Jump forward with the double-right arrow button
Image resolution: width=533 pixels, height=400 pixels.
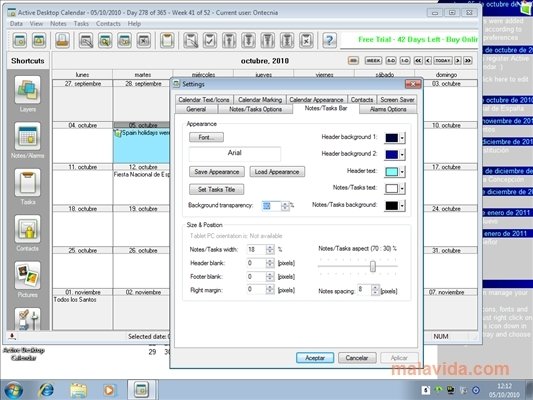click(468, 60)
